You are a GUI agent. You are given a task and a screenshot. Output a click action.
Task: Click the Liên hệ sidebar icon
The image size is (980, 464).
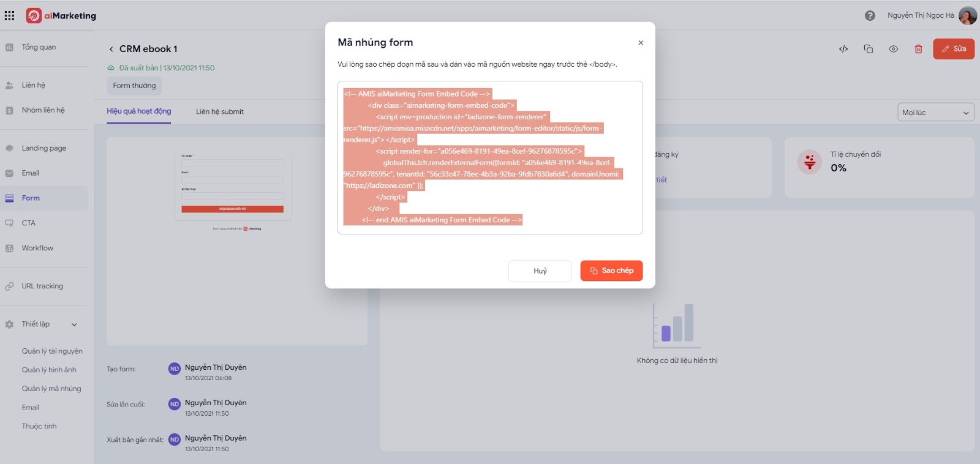(9, 86)
